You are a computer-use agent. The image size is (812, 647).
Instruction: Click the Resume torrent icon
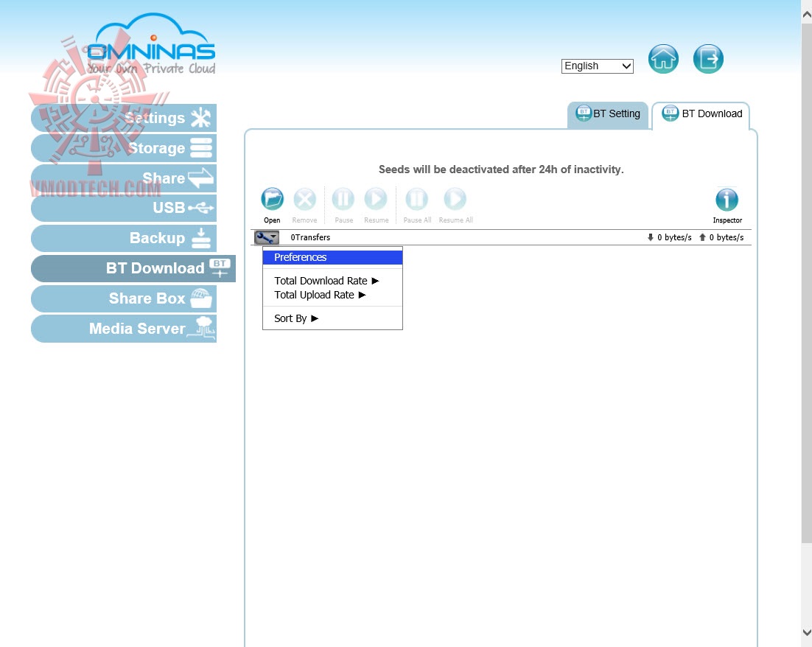pyautogui.click(x=376, y=200)
